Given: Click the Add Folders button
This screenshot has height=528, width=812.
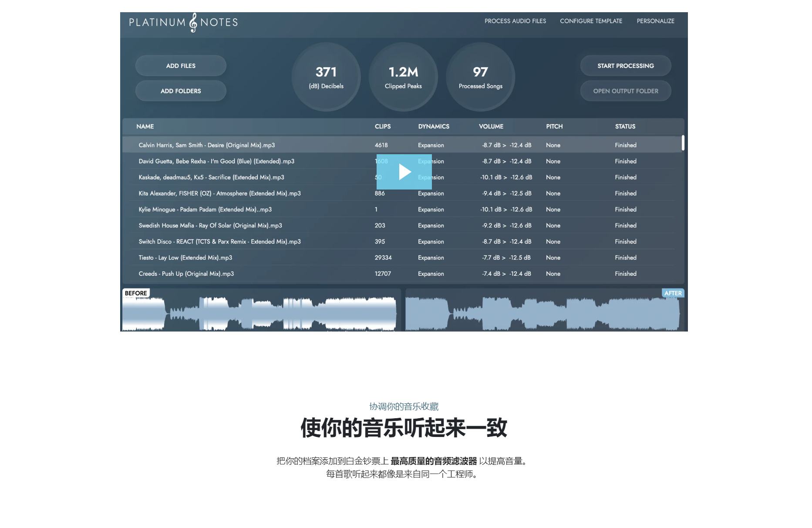Looking at the screenshot, I should click(181, 91).
